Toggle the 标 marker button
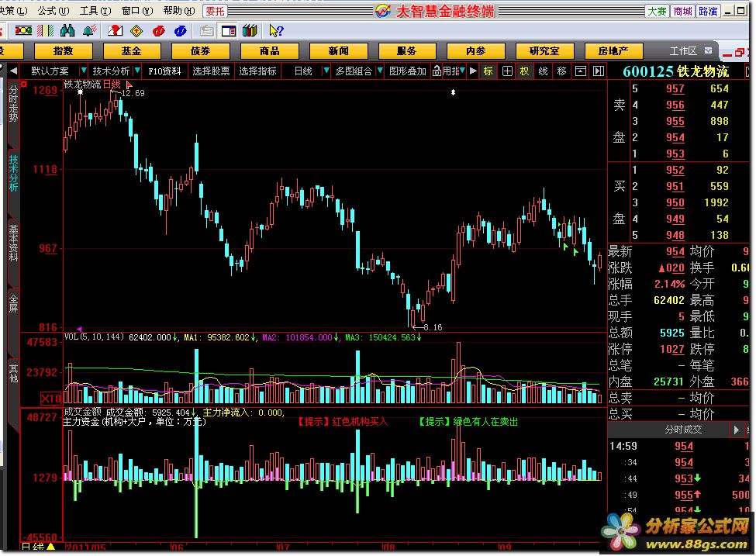 click(488, 71)
